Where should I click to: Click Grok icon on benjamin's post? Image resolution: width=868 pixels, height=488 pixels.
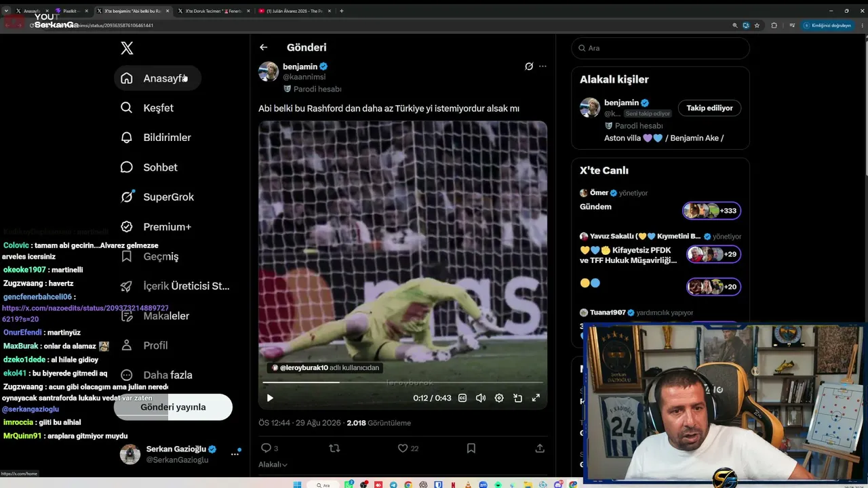click(529, 66)
